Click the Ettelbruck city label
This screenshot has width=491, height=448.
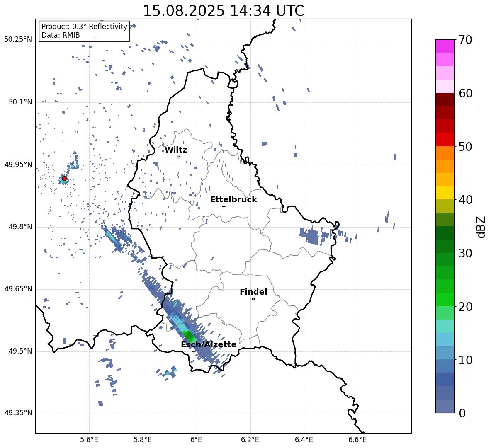tap(233, 200)
